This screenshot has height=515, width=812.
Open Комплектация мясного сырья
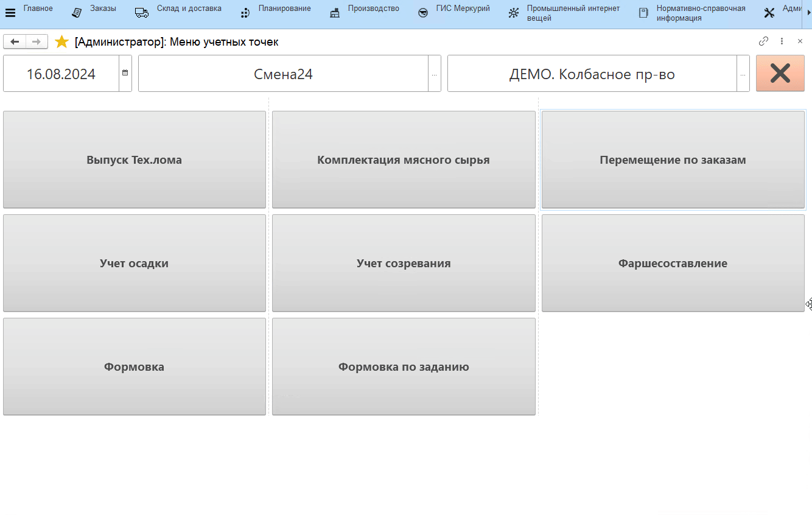coord(404,159)
